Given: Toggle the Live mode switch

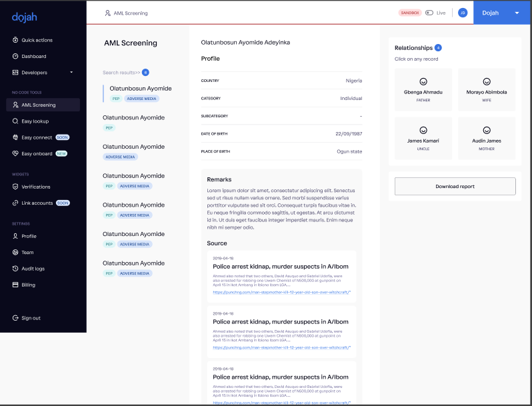Looking at the screenshot, I should (429, 13).
